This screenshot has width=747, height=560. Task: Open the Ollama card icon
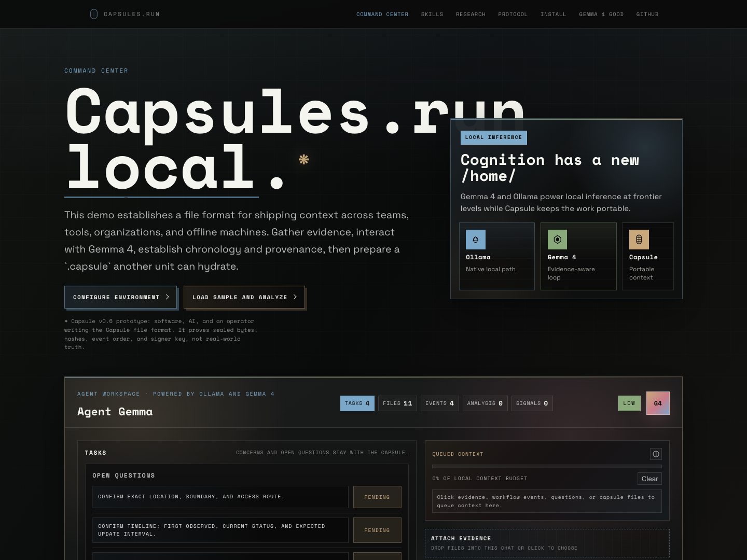(476, 240)
